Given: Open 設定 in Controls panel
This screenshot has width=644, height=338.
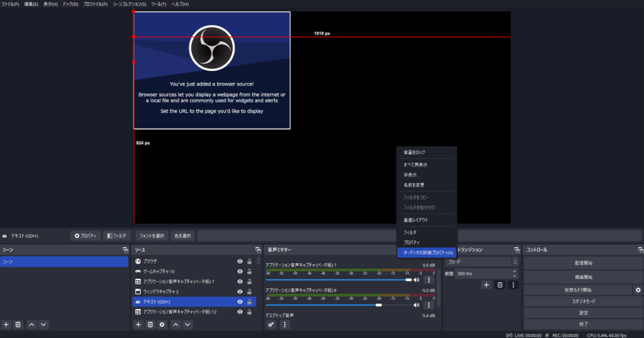Looking at the screenshot, I should click(x=583, y=313).
